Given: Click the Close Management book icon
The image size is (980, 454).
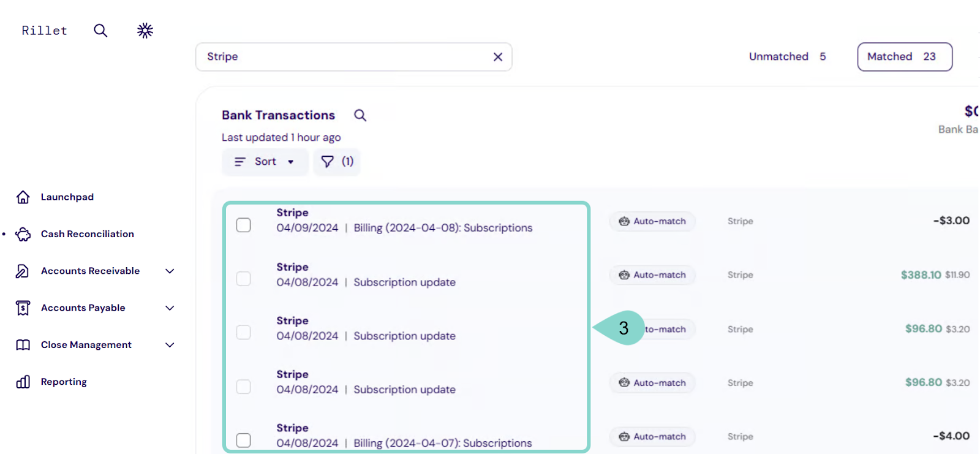Looking at the screenshot, I should pyautogui.click(x=23, y=345).
